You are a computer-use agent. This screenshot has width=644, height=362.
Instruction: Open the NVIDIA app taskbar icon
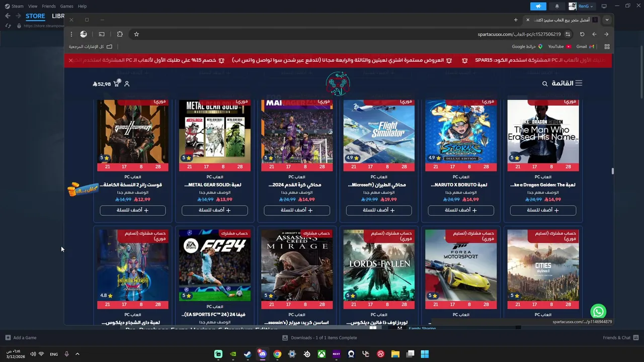(233, 354)
